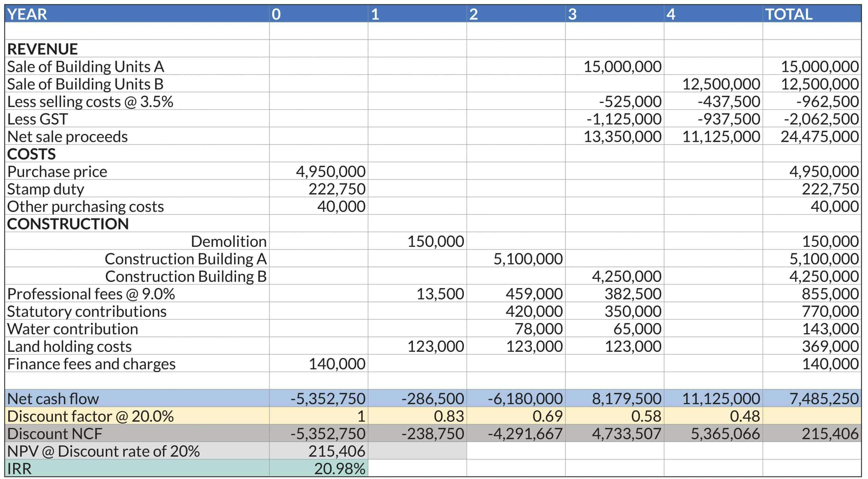Click the 'Other purchasing costs' label
Viewport: 868px width, 479px height.
coord(85,206)
